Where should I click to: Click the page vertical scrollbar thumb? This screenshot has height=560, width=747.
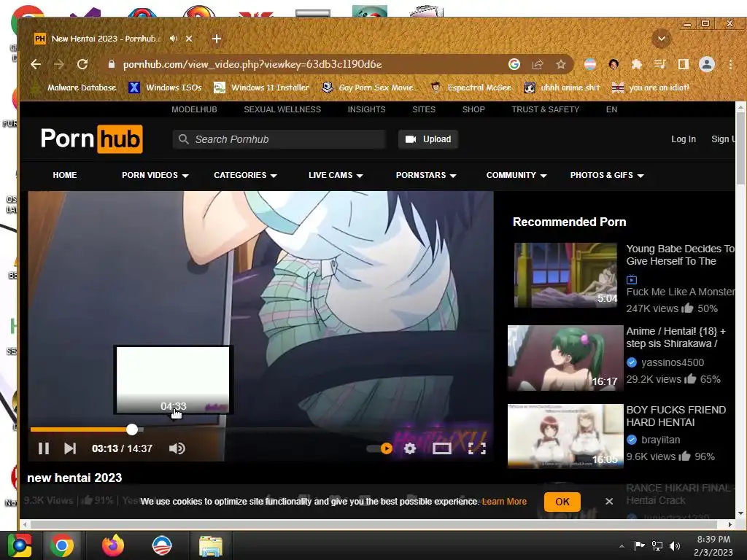point(740,147)
